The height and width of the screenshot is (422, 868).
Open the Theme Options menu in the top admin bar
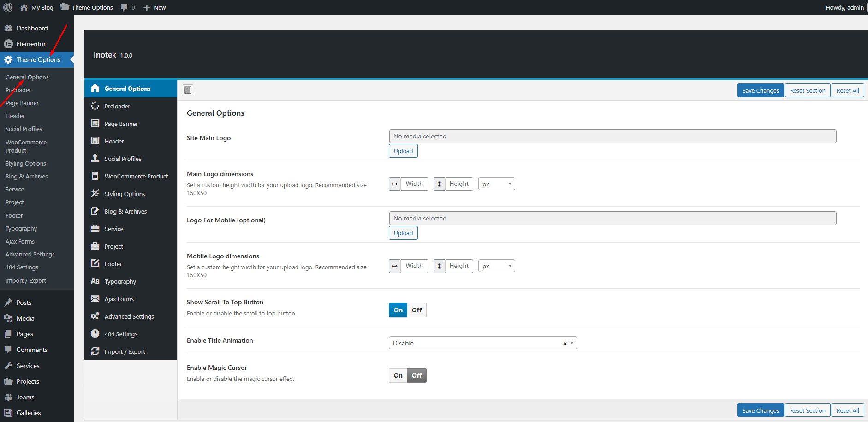(87, 7)
